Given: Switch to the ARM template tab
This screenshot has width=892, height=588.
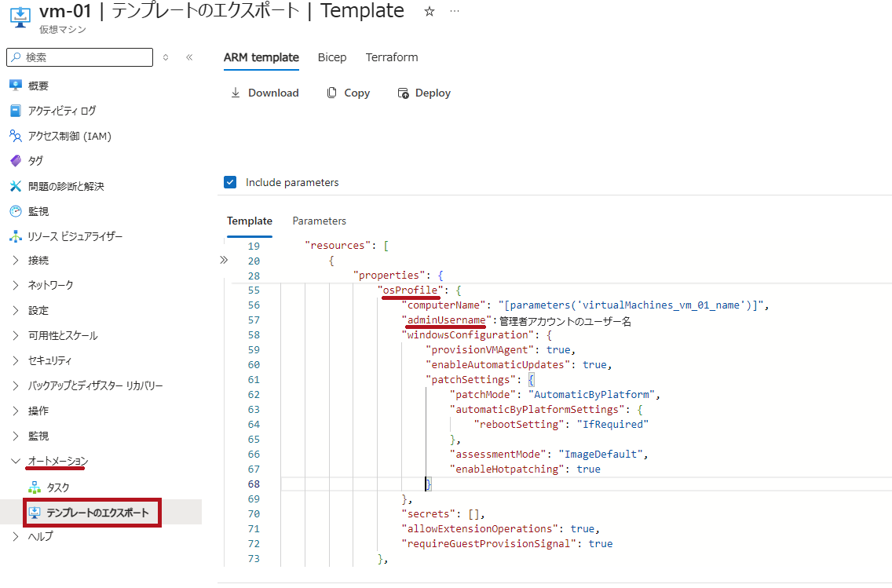Looking at the screenshot, I should click(261, 57).
